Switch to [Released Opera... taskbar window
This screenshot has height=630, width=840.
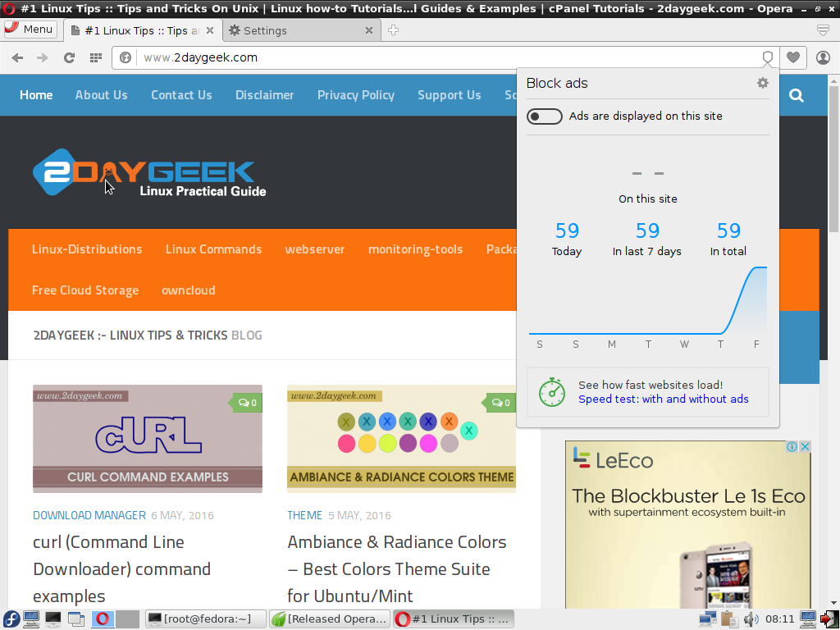point(330,619)
